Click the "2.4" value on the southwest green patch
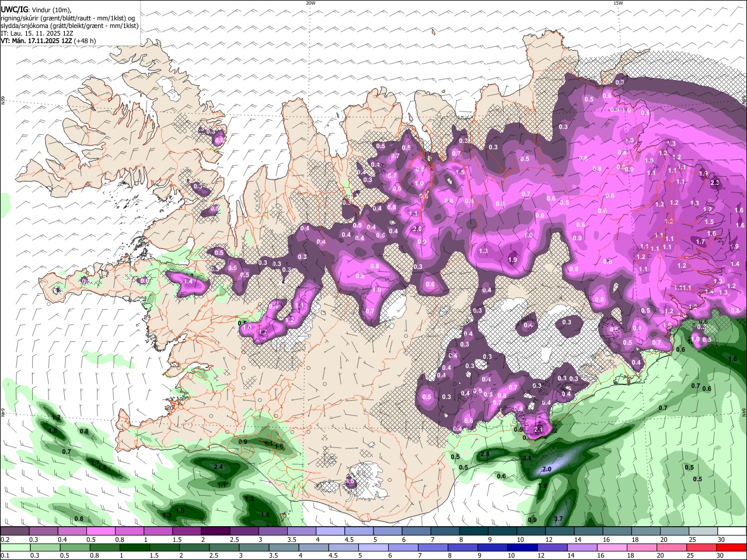The width and height of the screenshot is (747, 560). point(219,467)
